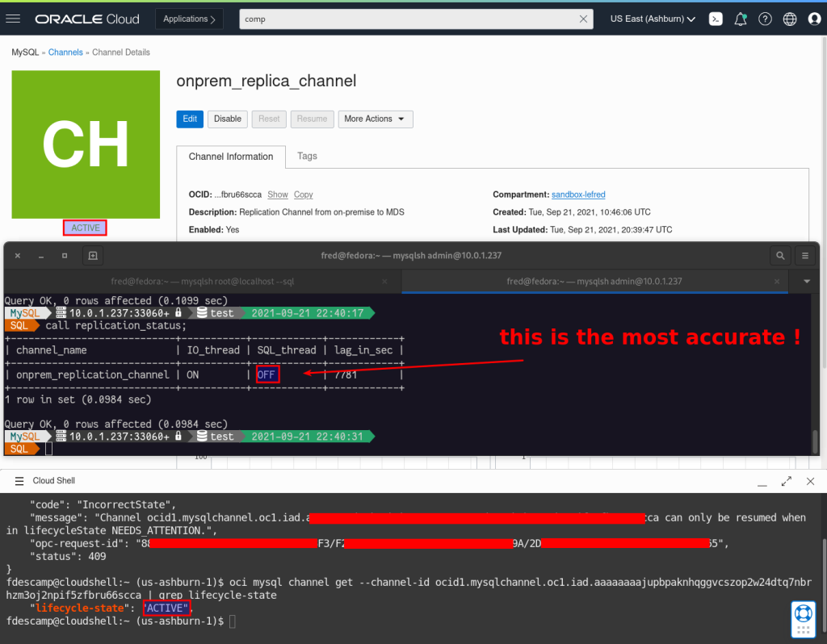Maximize the Cloud Shell panel with arrows icon
Viewport: 827px width, 644px height.
pos(787,481)
